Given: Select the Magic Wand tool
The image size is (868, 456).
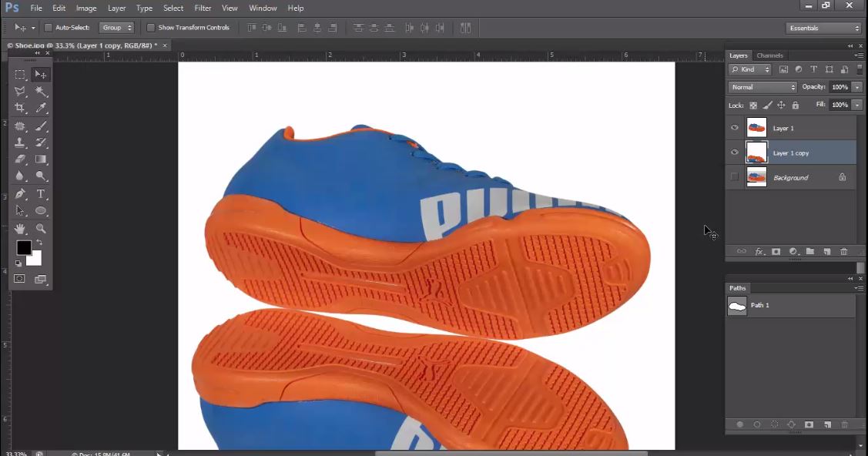Looking at the screenshot, I should (x=40, y=91).
